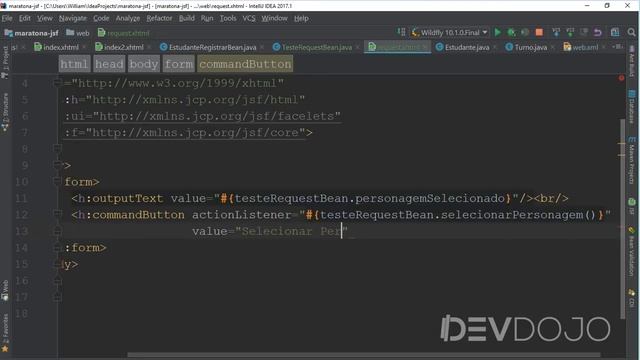Run the Wildfly configuration with the green play icon
Viewport: 640px width, 360px height.
click(x=498, y=33)
